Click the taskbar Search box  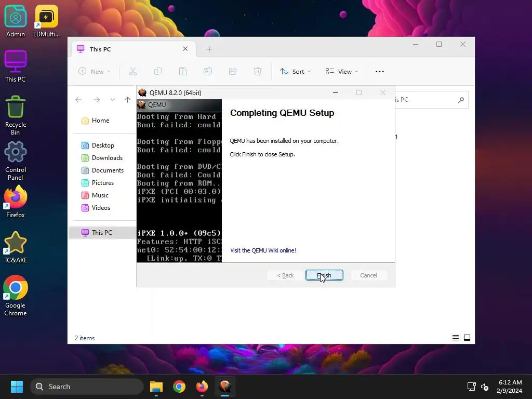87,387
